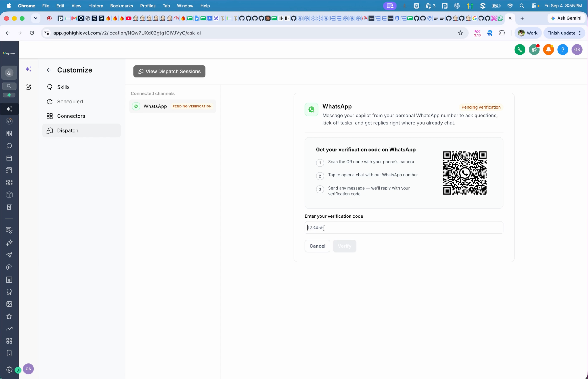Click the sidebar search icon
This screenshot has height=379, width=588.
coord(9,86)
